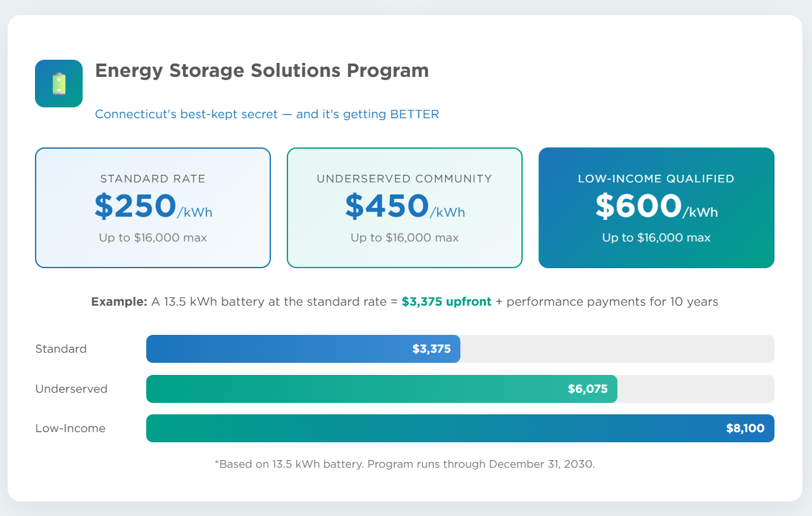
Task: Click the Underserved bar row label
Action: (71, 389)
